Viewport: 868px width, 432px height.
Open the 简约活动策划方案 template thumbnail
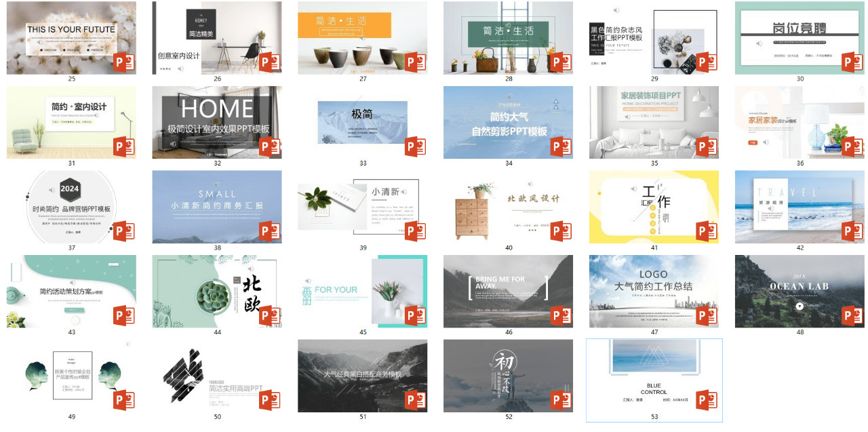coord(71,292)
